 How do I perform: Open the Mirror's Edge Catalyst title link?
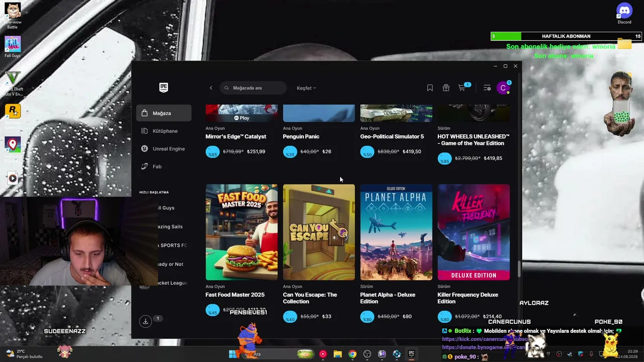pyautogui.click(x=236, y=136)
